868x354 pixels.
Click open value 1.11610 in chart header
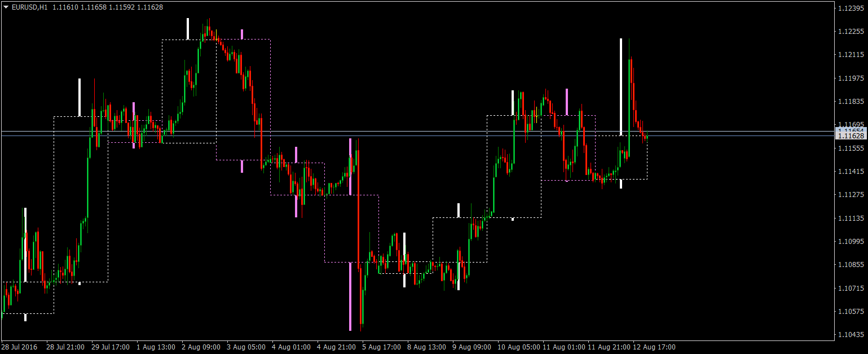click(x=64, y=7)
